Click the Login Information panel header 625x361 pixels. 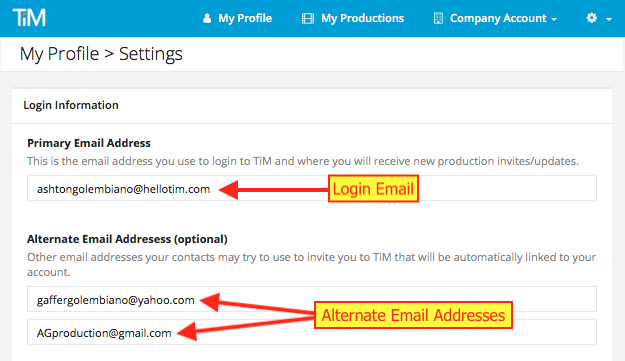click(312, 105)
